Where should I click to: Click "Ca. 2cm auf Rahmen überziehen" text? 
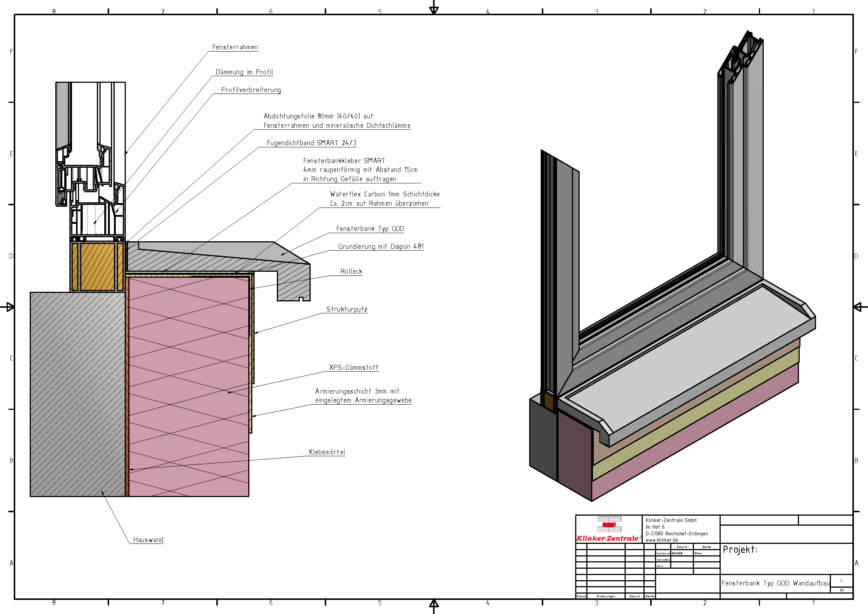pos(379,203)
